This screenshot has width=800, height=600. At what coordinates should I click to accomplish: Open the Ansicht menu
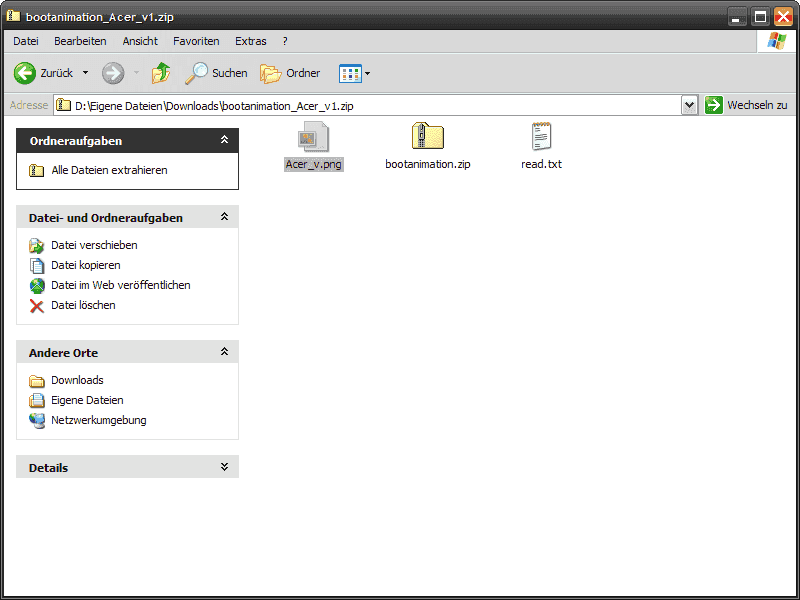coord(140,41)
